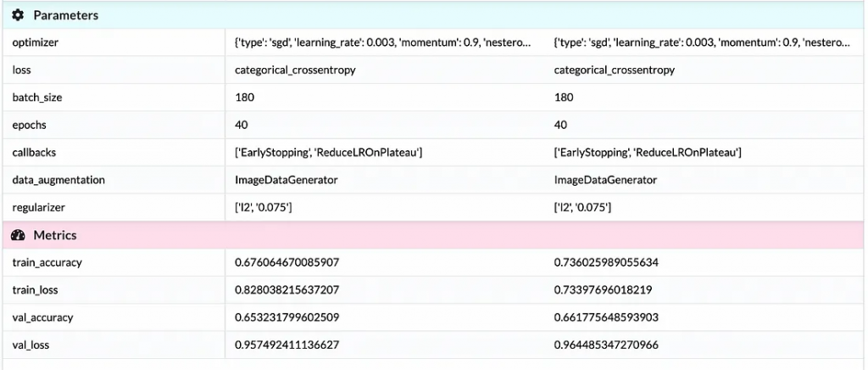Open the train_accuracy metric label
The width and height of the screenshot is (868, 370).
(47, 262)
